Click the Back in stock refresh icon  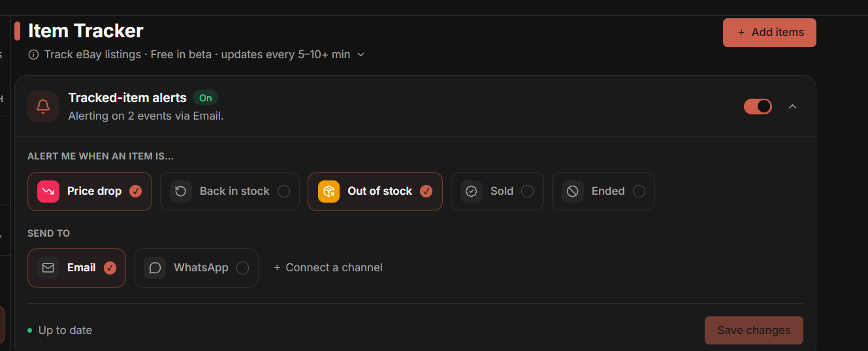[x=181, y=192]
